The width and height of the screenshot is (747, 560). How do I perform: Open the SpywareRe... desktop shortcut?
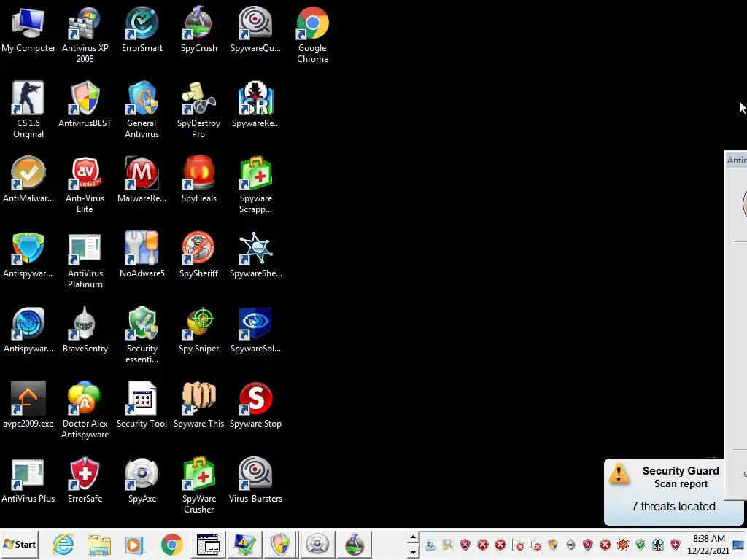click(255, 104)
